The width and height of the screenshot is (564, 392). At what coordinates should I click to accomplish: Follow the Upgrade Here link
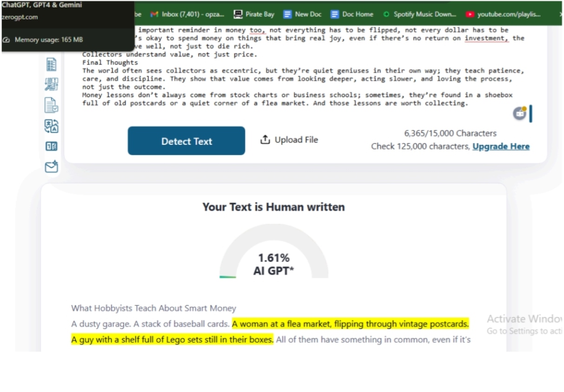coord(501,146)
